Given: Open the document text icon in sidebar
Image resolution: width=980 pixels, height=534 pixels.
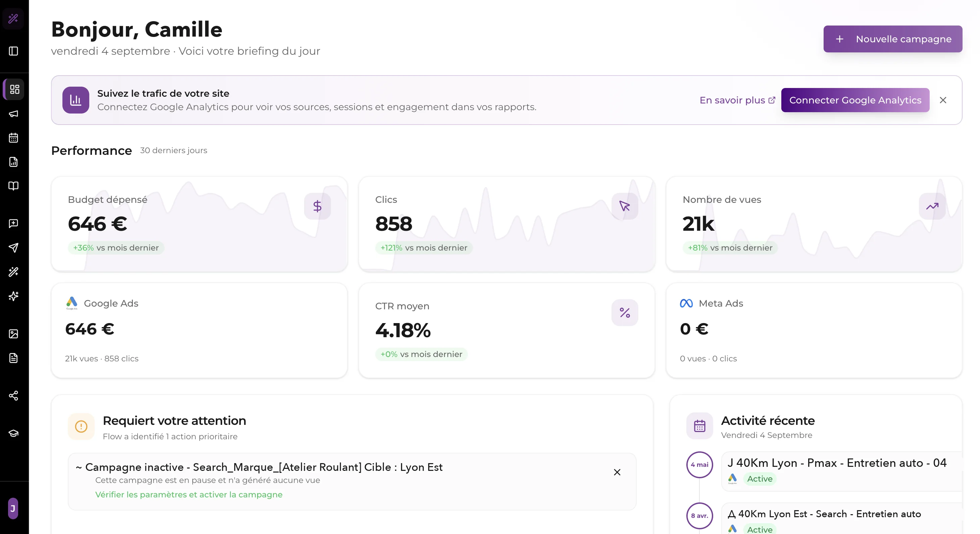Looking at the screenshot, I should [13, 358].
